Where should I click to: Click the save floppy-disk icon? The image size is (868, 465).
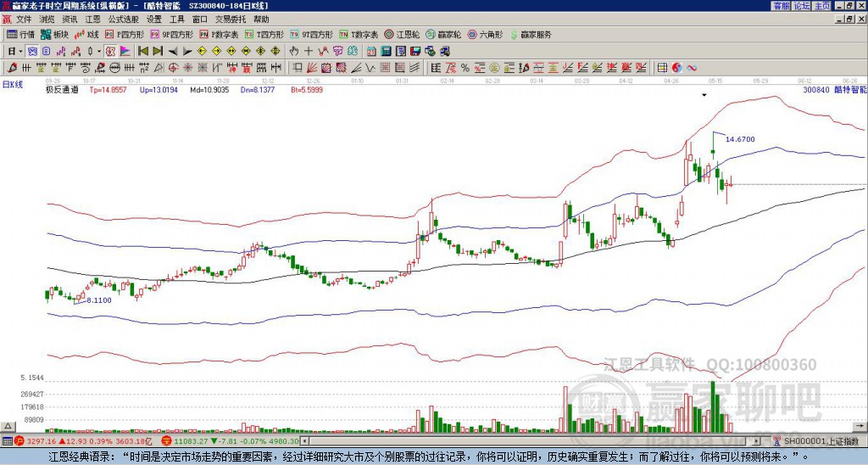pos(415,51)
